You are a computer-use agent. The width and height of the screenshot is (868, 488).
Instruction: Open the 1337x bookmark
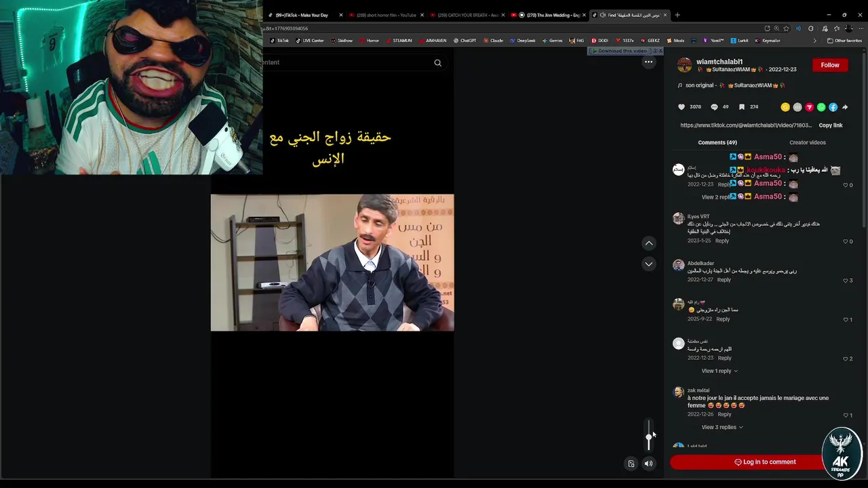624,41
